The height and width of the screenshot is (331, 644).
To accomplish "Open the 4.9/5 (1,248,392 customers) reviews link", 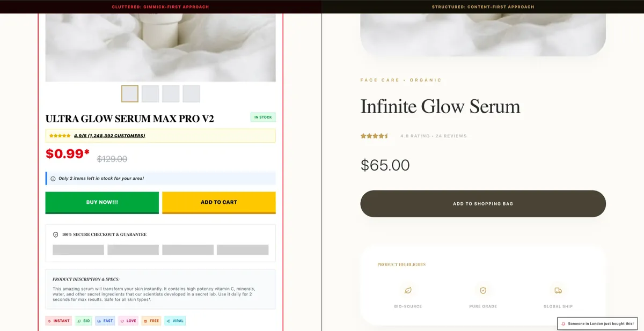I will click(109, 136).
